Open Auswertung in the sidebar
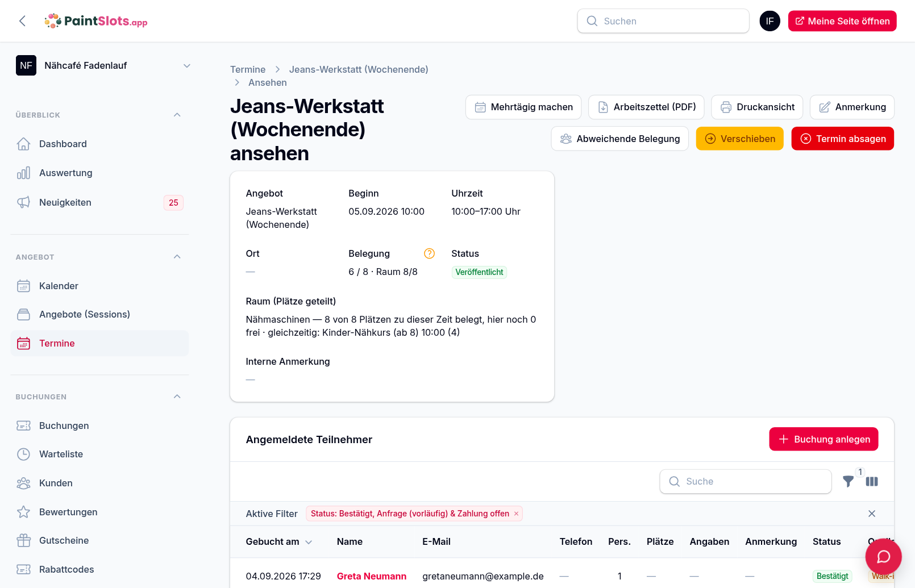 (99, 173)
